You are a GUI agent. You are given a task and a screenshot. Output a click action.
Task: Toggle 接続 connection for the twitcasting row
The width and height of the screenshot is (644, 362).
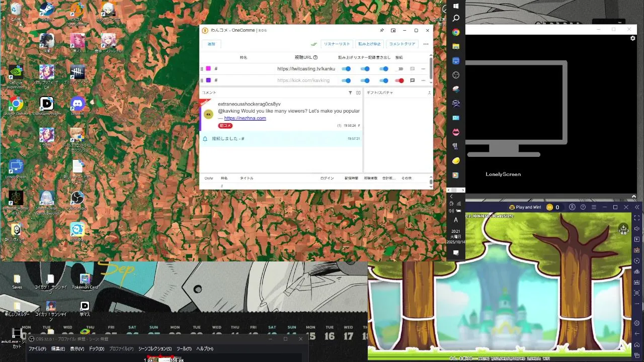[399, 69]
